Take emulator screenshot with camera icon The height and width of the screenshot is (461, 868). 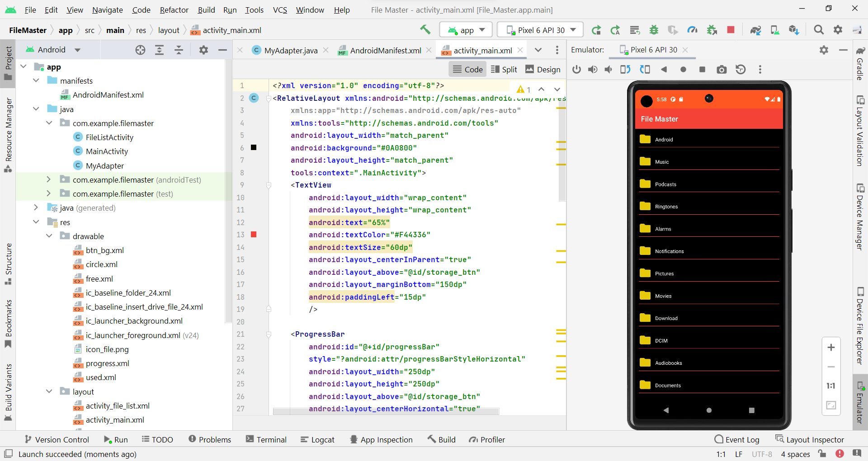(x=722, y=70)
